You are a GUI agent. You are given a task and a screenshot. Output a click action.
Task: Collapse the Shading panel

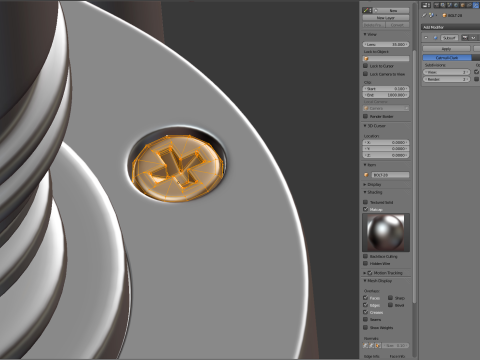pos(365,192)
